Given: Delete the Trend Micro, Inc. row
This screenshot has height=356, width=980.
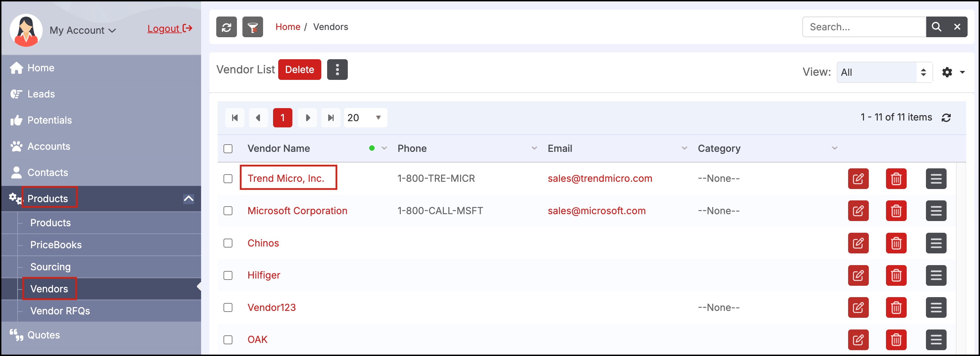Looking at the screenshot, I should pyautogui.click(x=896, y=179).
